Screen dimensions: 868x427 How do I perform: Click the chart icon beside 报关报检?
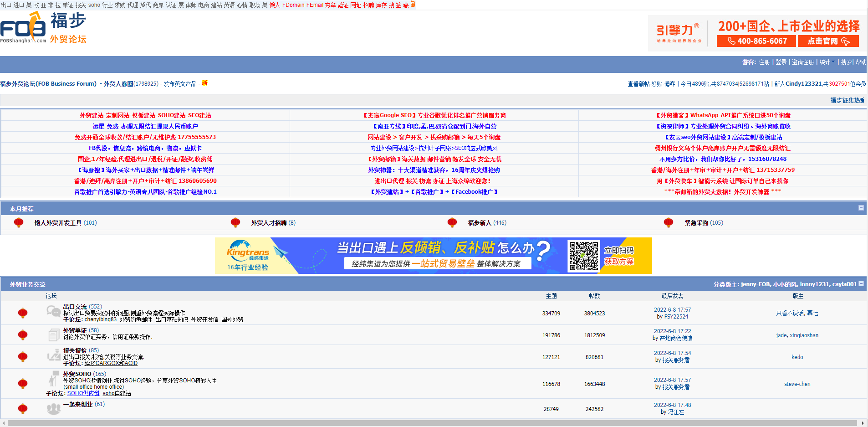54,355
